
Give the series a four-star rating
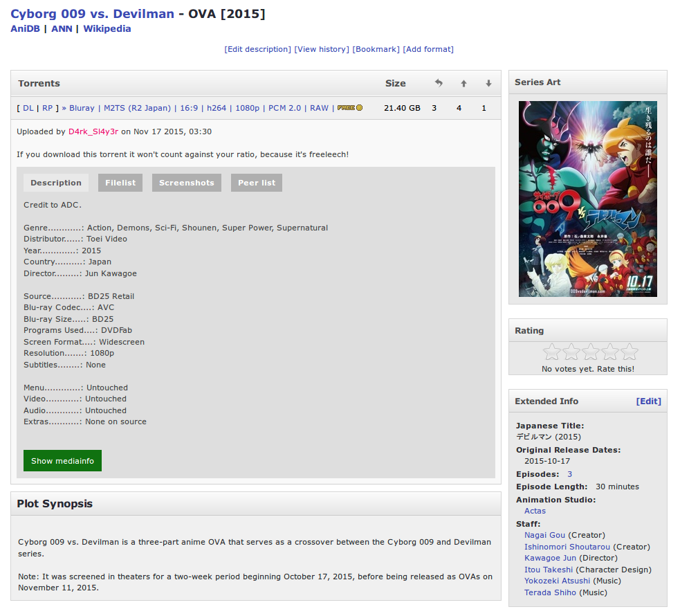[609, 352]
